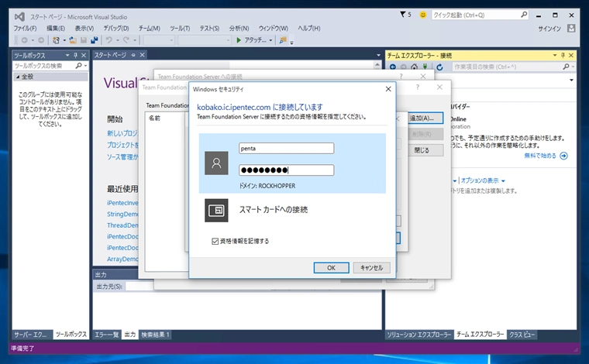Click the smart card connection icon
Image resolution: width=589 pixels, height=364 pixels.
pos(216,210)
